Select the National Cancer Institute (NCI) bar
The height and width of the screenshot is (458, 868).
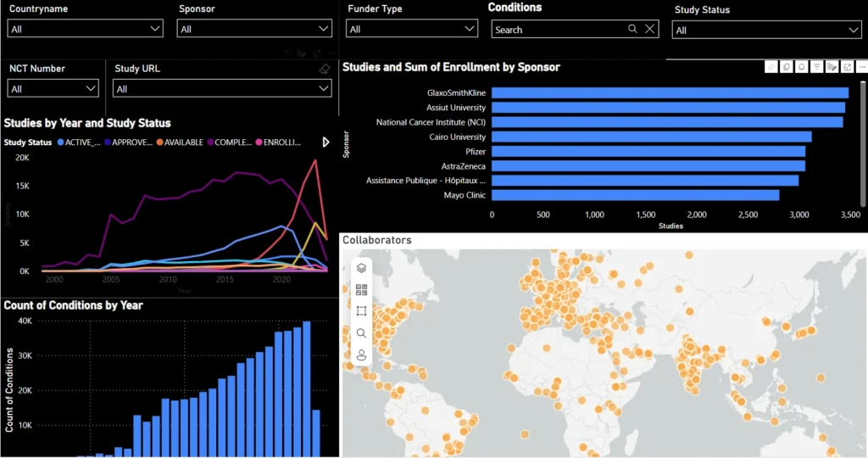tap(667, 122)
